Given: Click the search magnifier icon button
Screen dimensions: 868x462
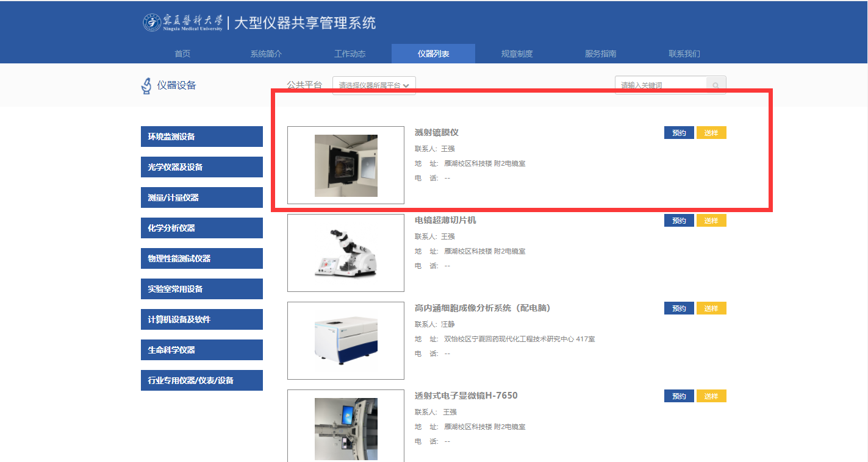Looking at the screenshot, I should pyautogui.click(x=716, y=85).
